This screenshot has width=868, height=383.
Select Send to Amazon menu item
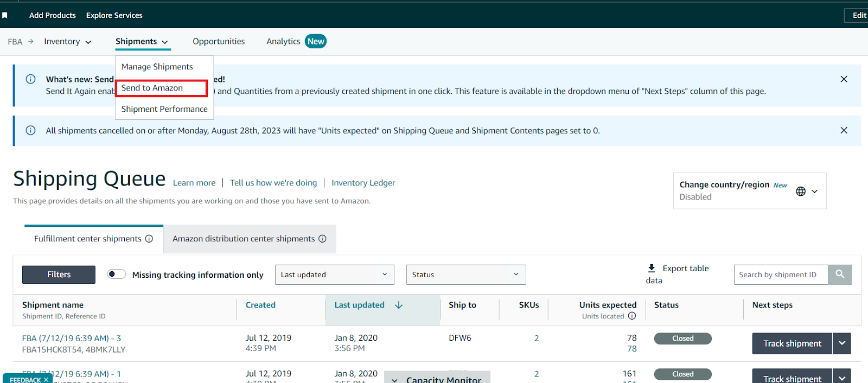[152, 88]
